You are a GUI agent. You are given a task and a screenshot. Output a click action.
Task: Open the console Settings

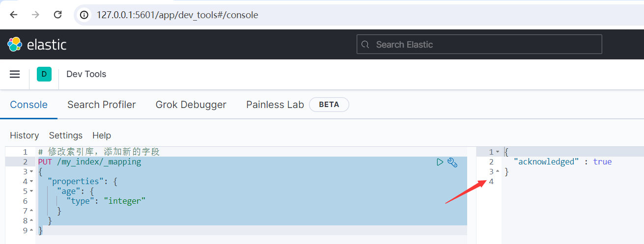[x=66, y=136]
